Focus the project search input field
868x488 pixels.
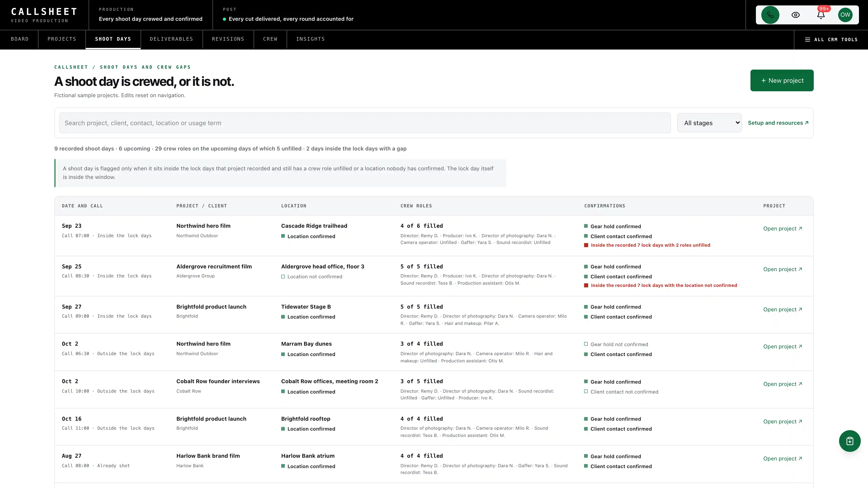[365, 123]
